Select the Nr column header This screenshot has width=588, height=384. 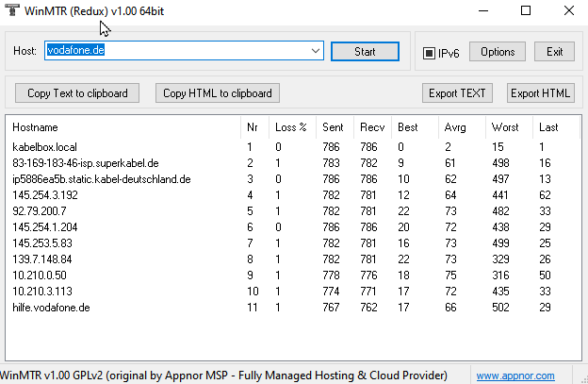click(x=254, y=127)
